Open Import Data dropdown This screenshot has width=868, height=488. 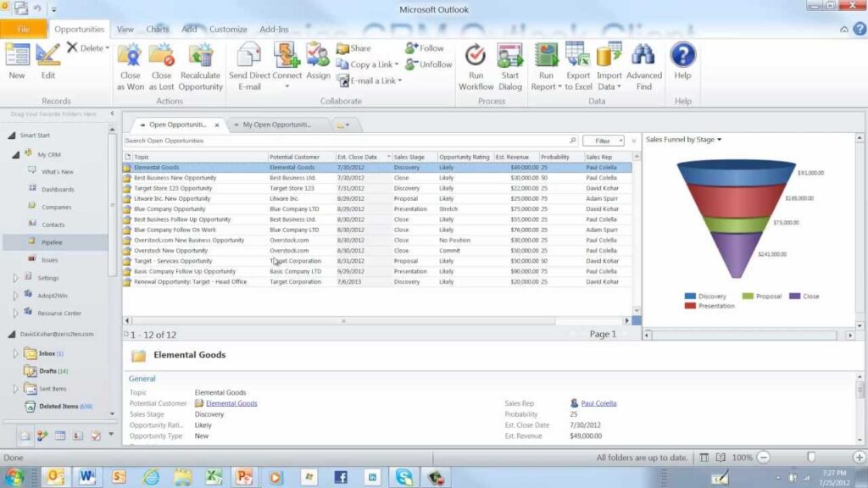click(x=619, y=87)
